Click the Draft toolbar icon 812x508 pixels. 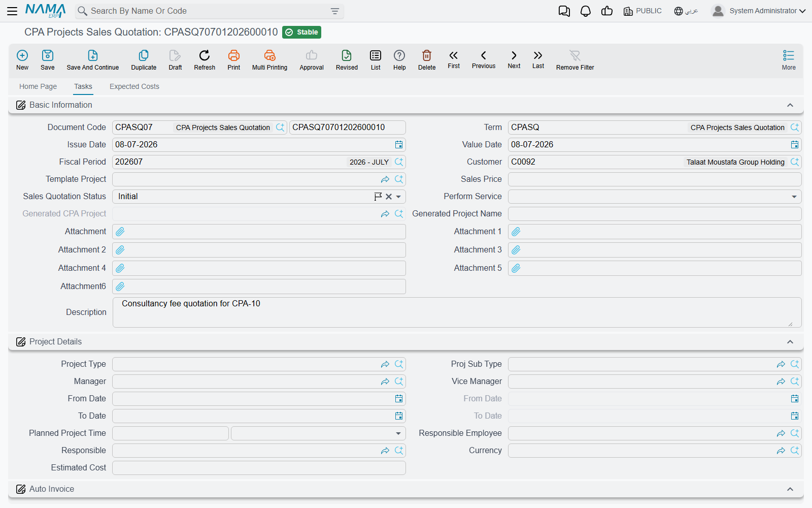click(x=175, y=59)
